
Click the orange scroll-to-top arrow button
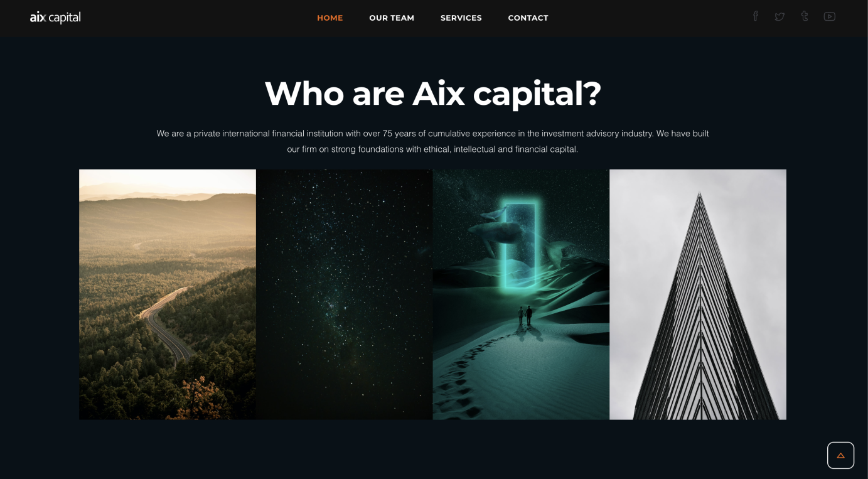(x=840, y=455)
